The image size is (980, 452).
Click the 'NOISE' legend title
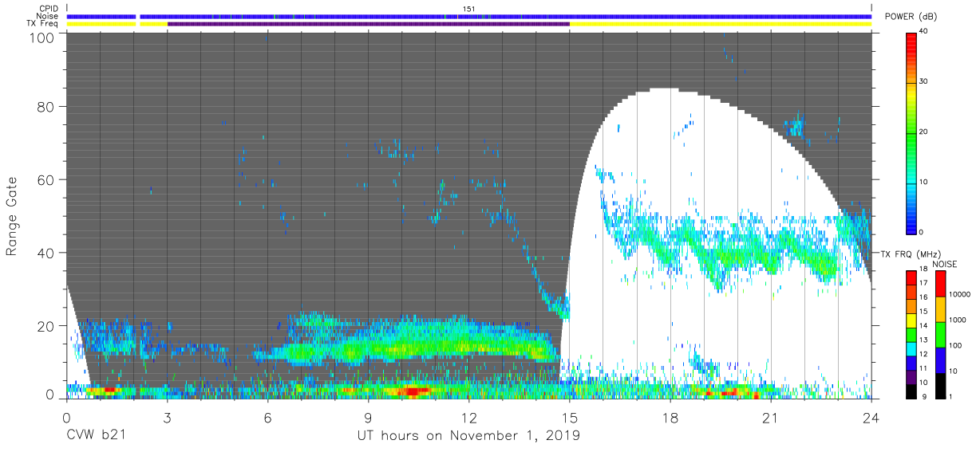point(946,264)
